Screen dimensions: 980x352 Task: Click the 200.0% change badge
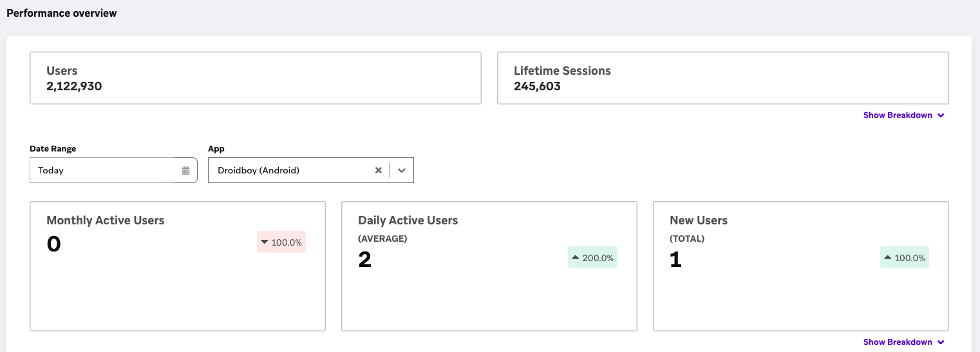click(592, 258)
